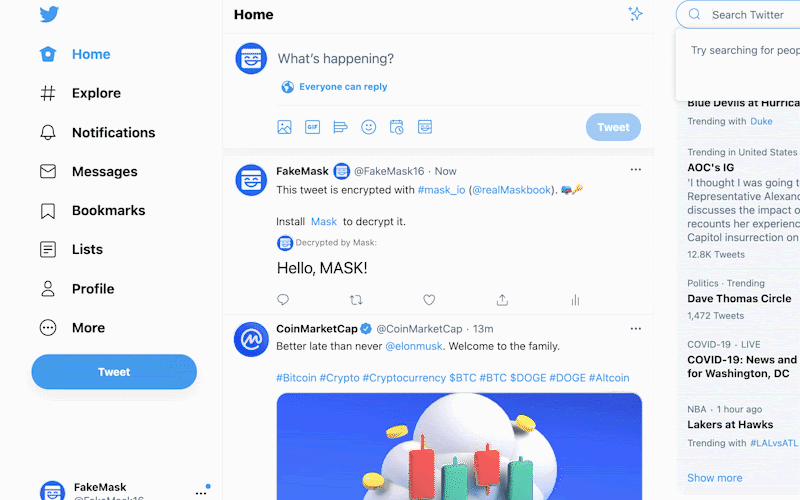Click the sparkle top tweets icon

click(x=635, y=14)
